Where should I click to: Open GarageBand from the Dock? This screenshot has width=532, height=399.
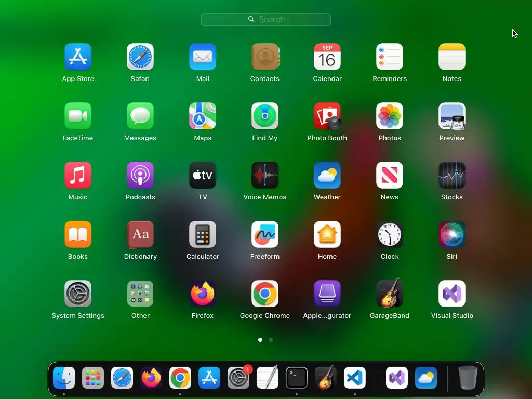(326, 377)
